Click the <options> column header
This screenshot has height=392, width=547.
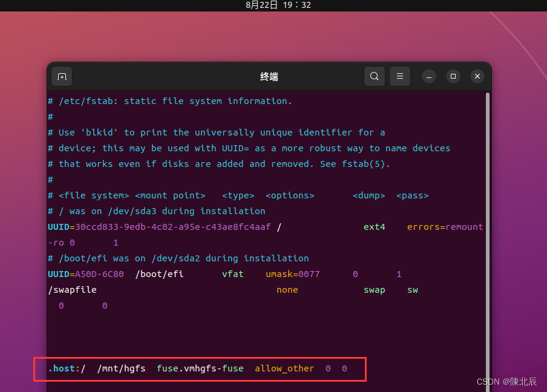point(290,195)
